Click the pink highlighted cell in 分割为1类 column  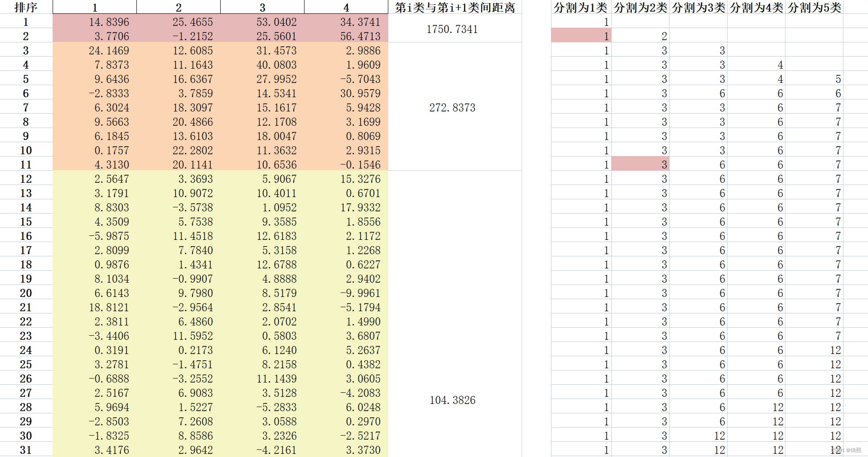[x=581, y=36]
